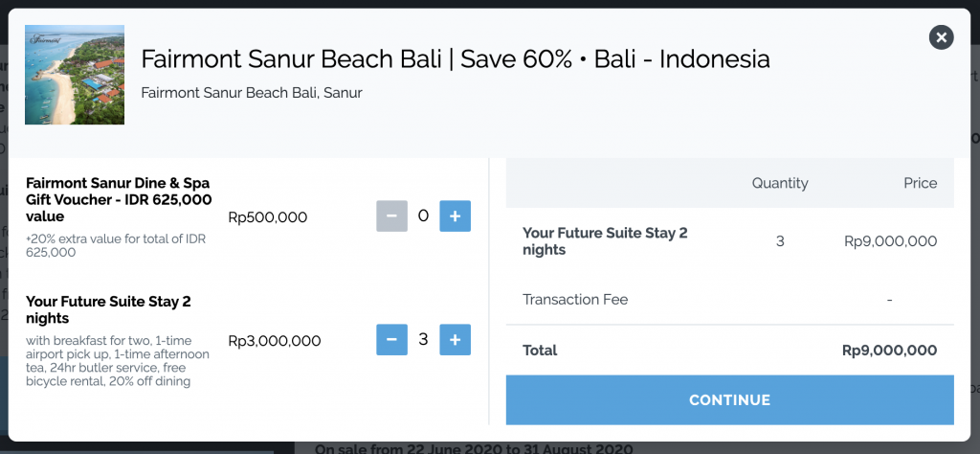Open the Fairmont hotel aerial thumbnail

(x=75, y=75)
